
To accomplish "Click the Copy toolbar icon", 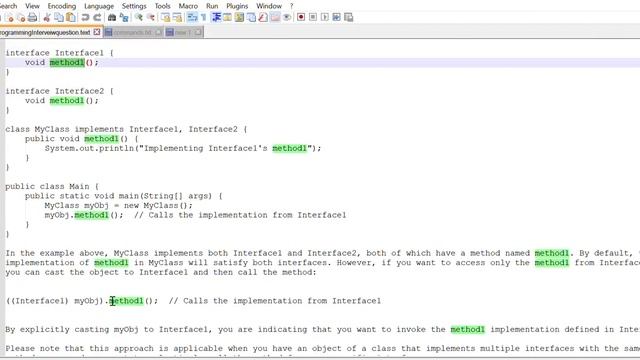I will [x=59, y=17].
